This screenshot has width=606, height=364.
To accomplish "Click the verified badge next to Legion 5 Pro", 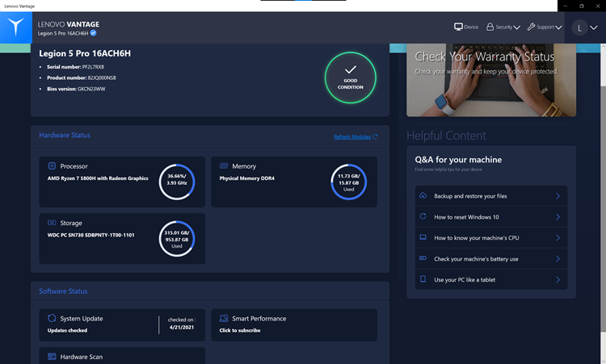I will coord(93,33).
